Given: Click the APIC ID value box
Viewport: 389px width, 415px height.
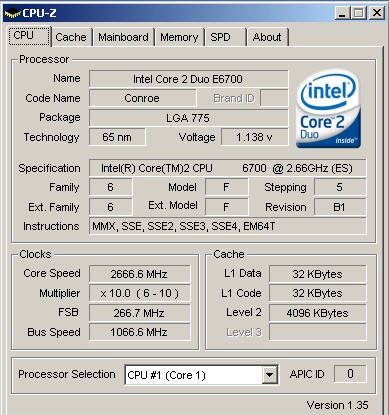Looking at the screenshot, I should click(350, 374).
